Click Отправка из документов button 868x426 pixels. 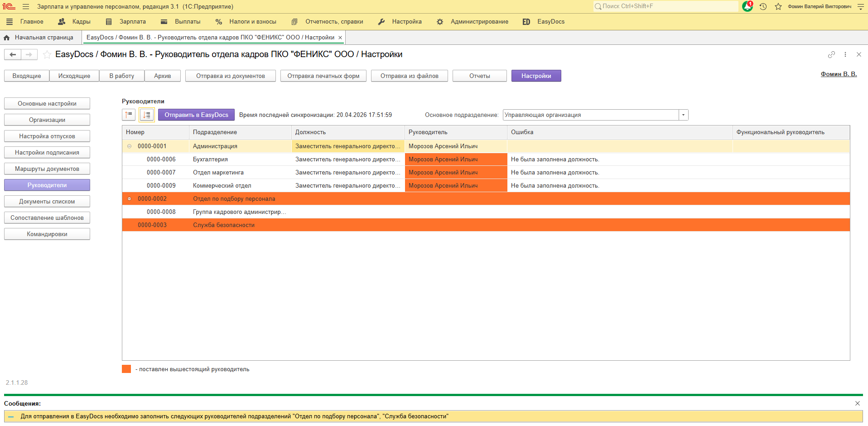tap(231, 76)
